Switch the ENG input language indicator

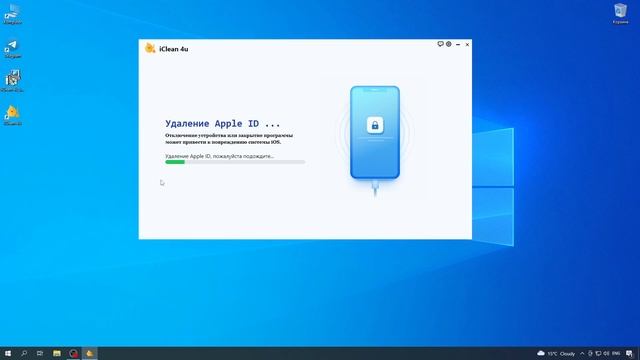(x=616, y=353)
